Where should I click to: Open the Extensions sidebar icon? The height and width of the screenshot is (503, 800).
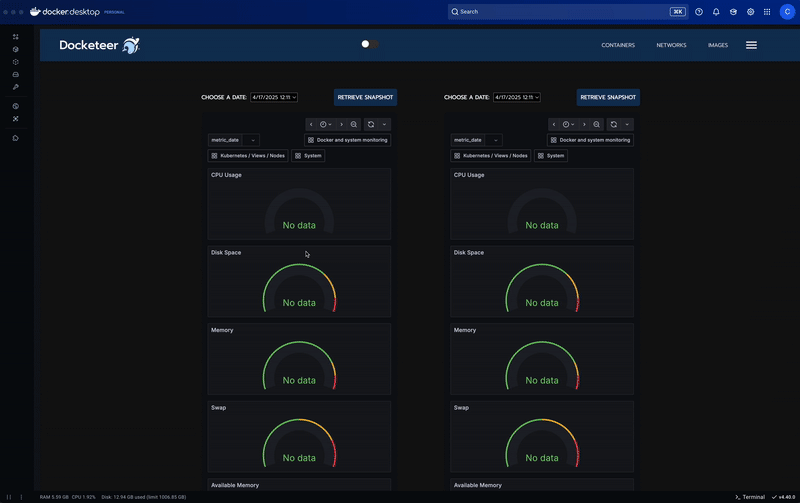pos(15,138)
